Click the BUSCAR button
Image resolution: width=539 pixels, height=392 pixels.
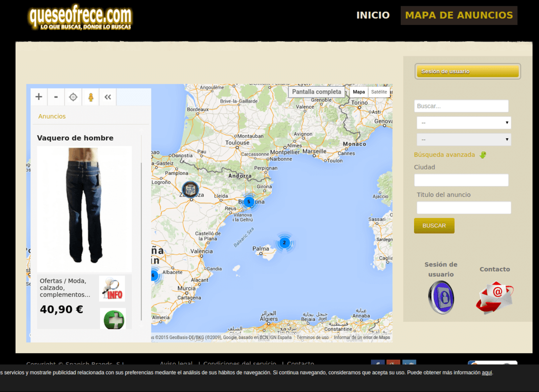tap(434, 225)
